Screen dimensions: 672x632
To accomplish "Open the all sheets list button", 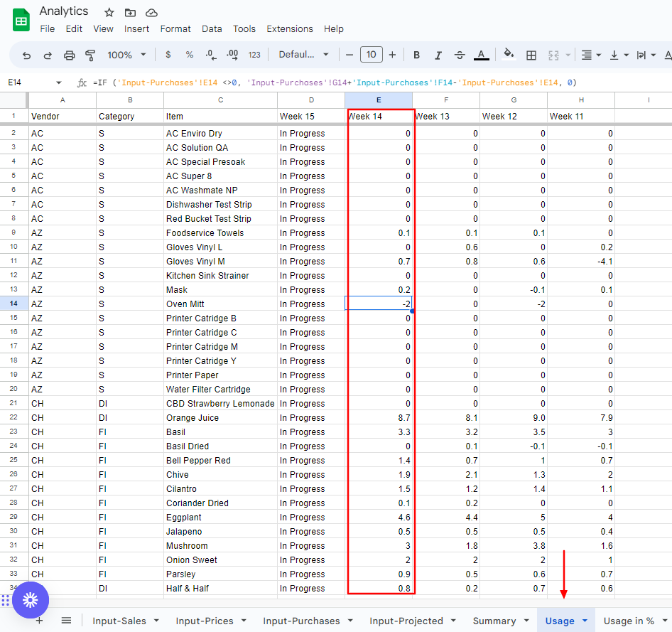I will (66, 621).
